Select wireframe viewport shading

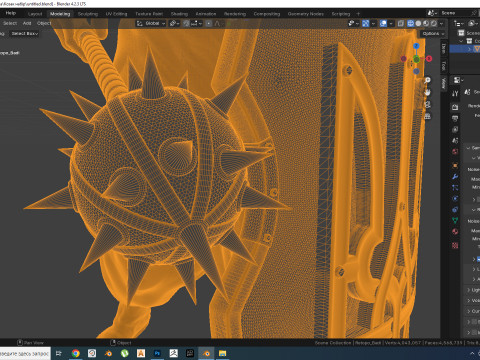tap(411, 23)
